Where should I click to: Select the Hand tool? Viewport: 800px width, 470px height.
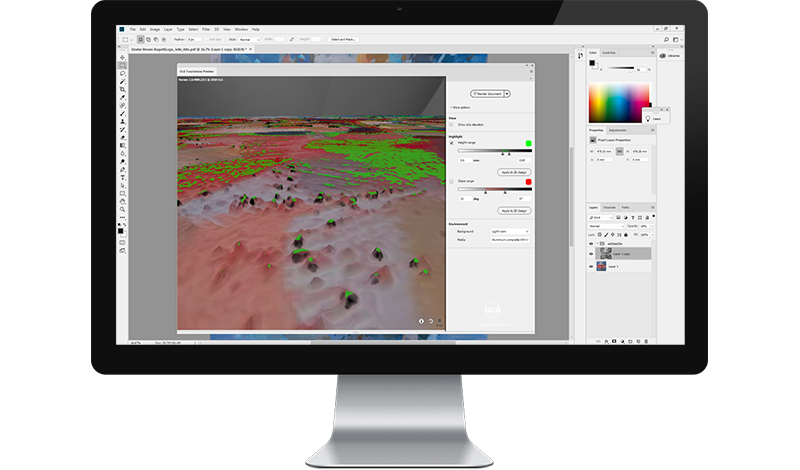pos(122,202)
